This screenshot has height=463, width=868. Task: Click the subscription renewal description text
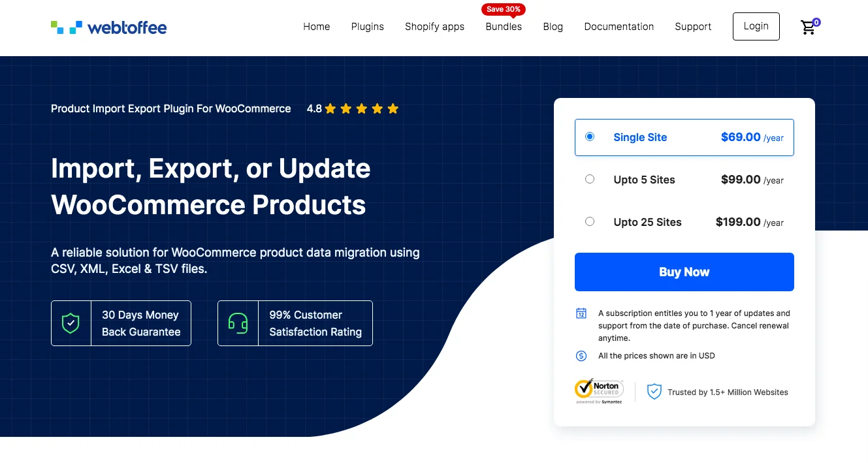click(x=694, y=326)
